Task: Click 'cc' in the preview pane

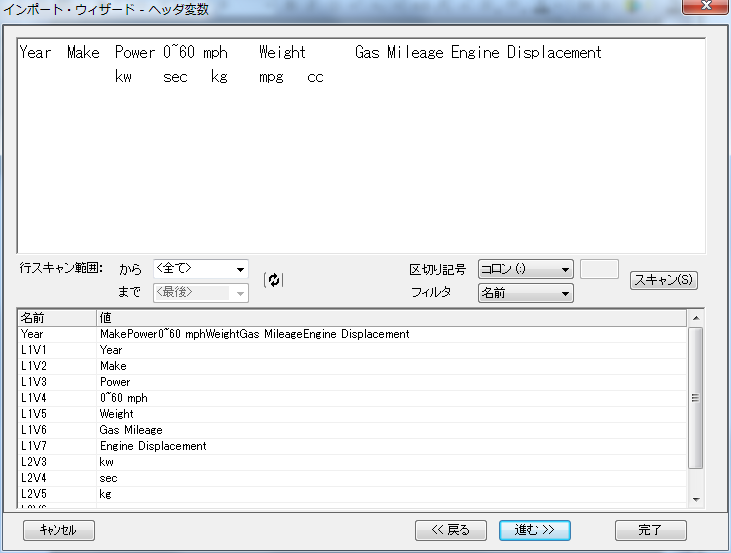Action: (315, 78)
